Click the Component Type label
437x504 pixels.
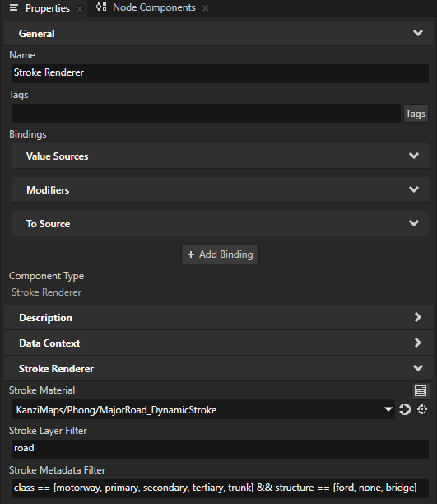(x=47, y=276)
